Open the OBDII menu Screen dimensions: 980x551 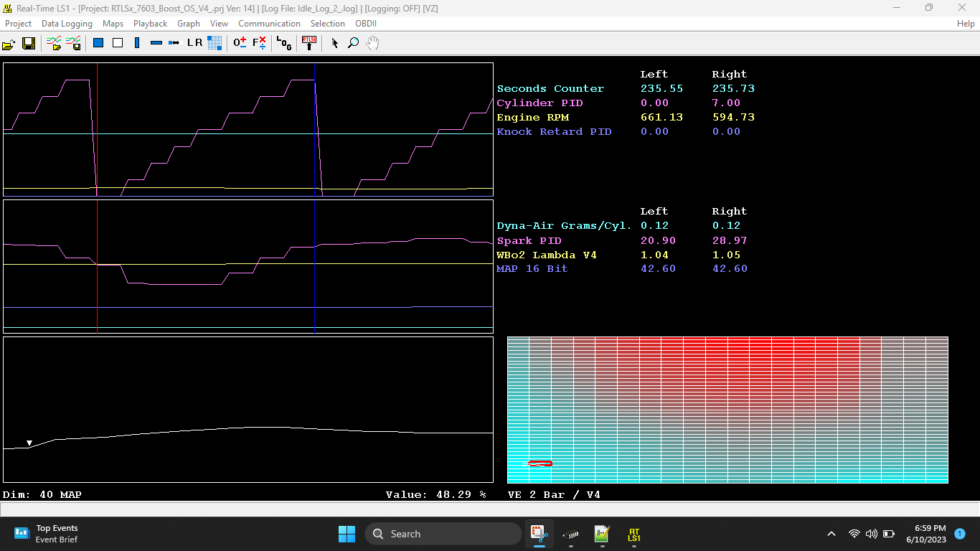(x=366, y=24)
